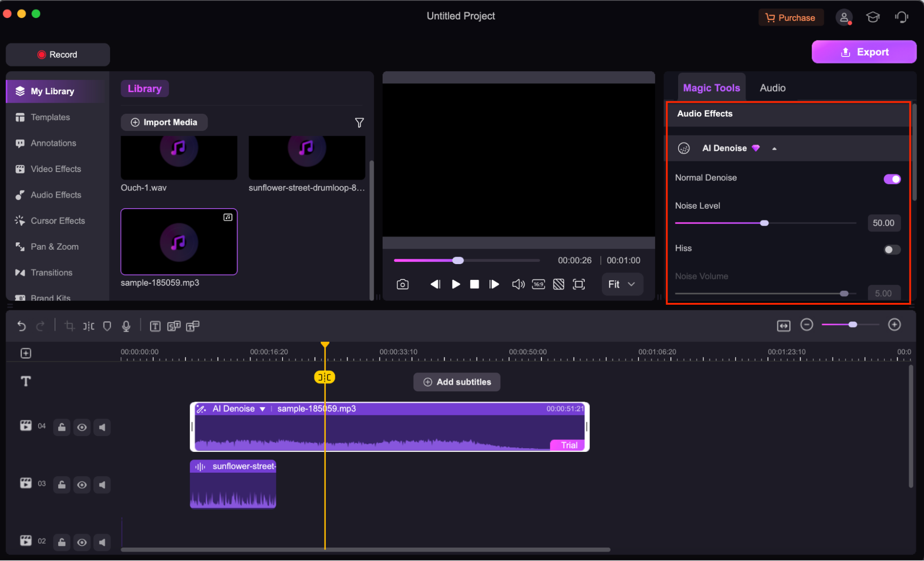924x561 pixels.
Task: Zoom in timeline with plus icon
Action: (894, 325)
